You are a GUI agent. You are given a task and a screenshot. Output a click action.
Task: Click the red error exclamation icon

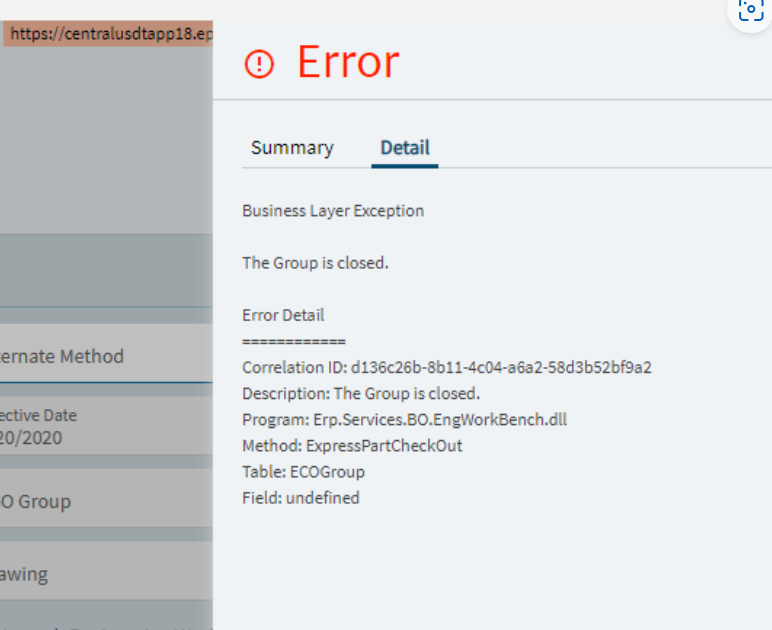259,64
